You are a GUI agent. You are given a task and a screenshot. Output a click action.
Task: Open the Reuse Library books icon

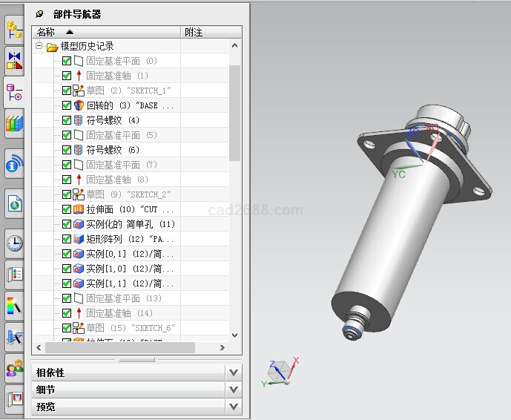14,124
